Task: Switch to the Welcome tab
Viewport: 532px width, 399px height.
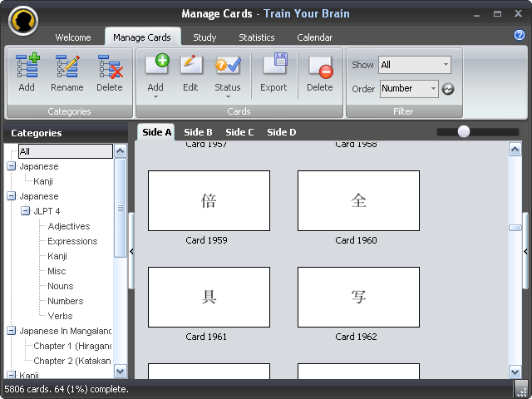Action: pyautogui.click(x=73, y=37)
